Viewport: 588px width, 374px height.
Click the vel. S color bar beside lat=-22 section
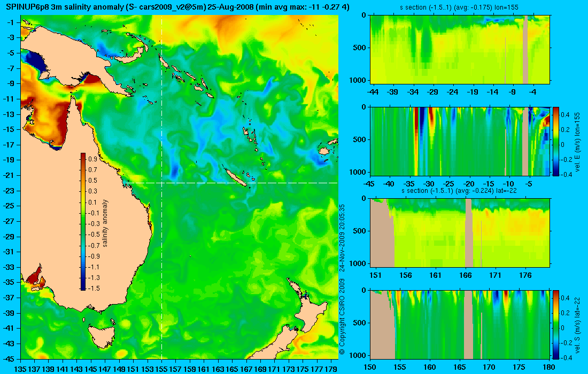556,324
